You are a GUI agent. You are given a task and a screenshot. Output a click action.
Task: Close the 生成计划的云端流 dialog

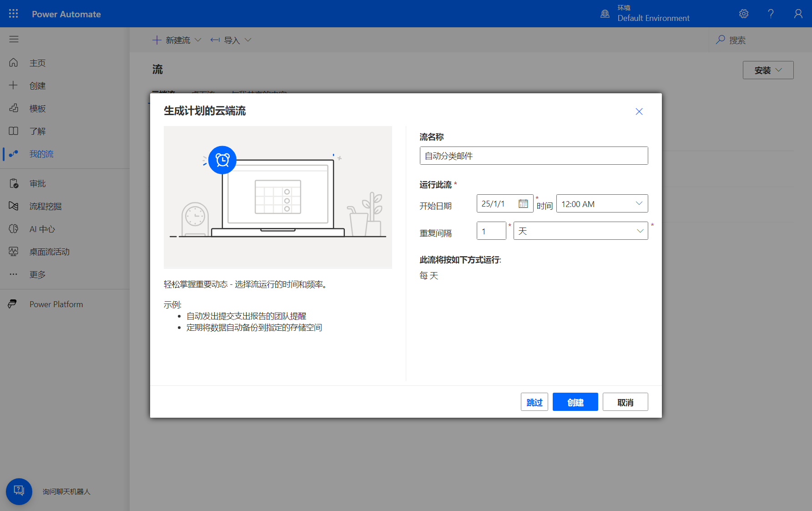(639, 111)
